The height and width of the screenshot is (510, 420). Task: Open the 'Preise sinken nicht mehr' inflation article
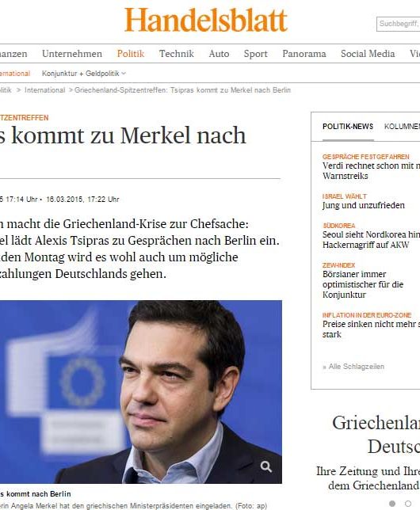[x=371, y=329]
